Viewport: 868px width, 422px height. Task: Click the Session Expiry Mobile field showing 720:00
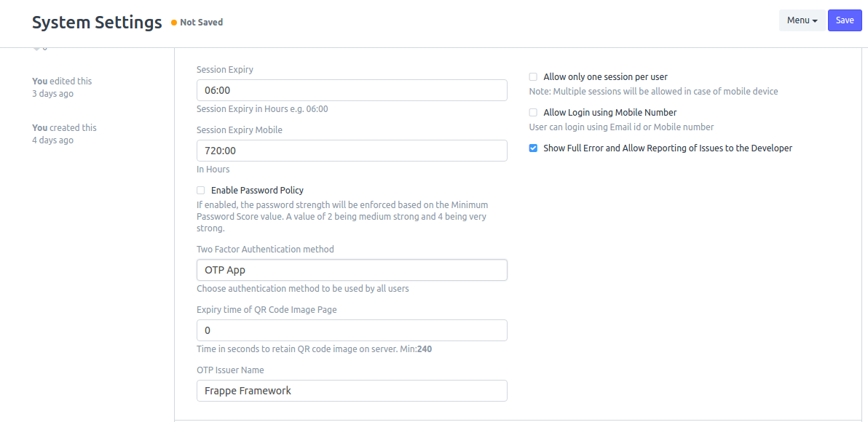coord(352,151)
